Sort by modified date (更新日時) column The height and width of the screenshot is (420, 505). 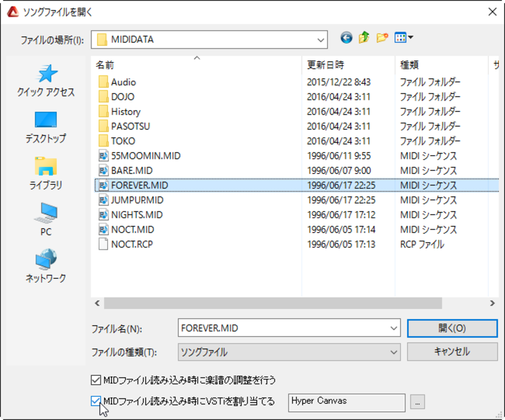tap(348, 65)
